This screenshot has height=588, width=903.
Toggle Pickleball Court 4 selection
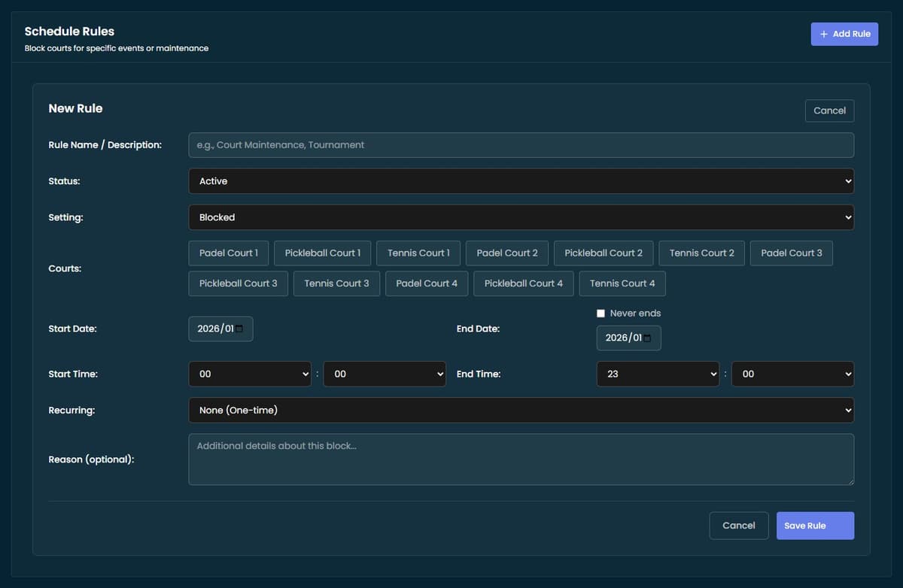click(x=523, y=283)
